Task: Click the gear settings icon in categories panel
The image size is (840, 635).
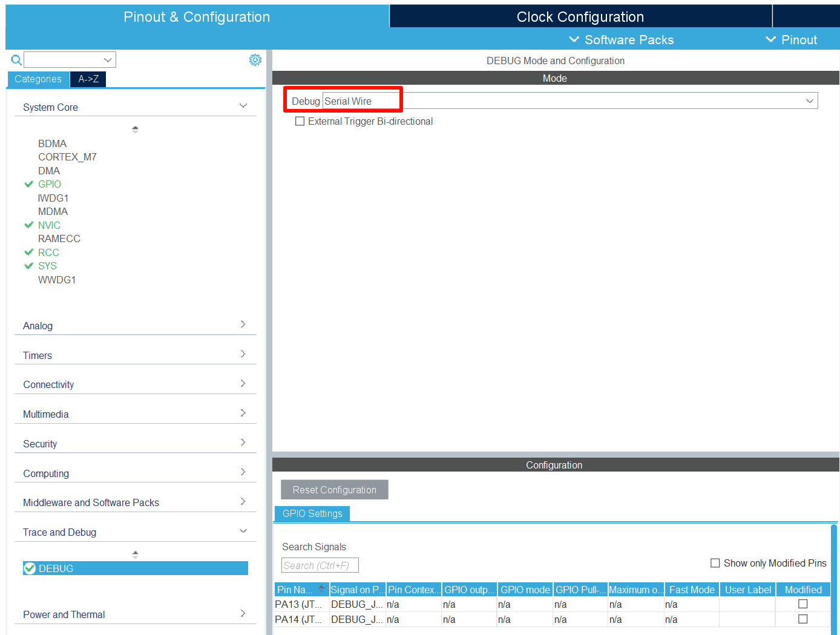Action: pyautogui.click(x=255, y=60)
